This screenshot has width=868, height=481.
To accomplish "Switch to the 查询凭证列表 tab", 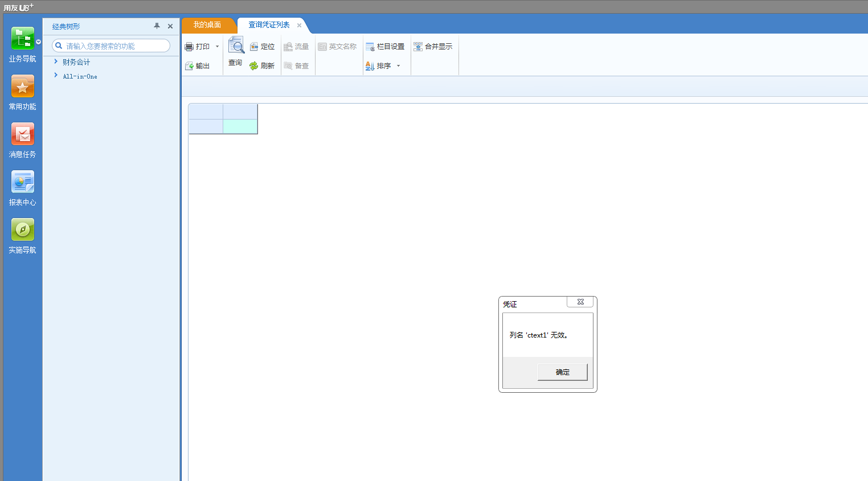I will click(x=269, y=25).
